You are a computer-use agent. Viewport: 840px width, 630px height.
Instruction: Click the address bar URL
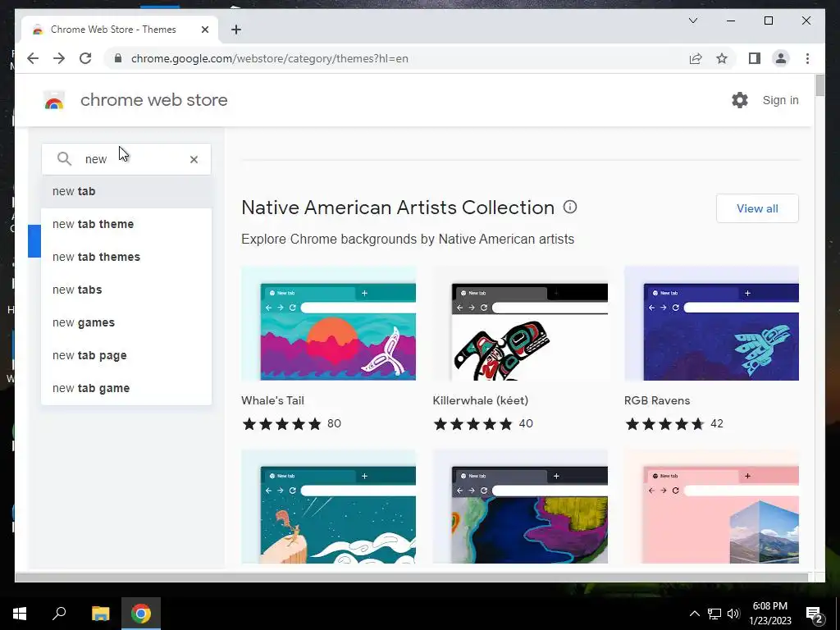click(x=269, y=58)
